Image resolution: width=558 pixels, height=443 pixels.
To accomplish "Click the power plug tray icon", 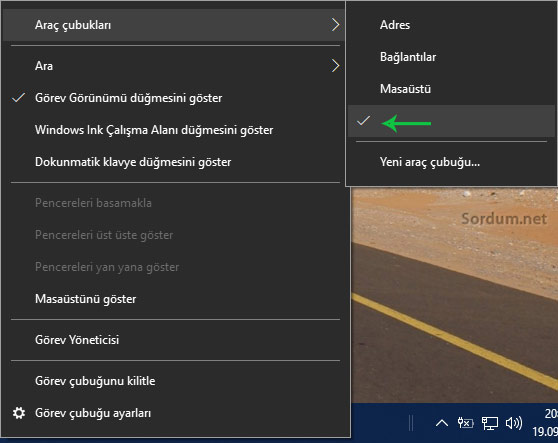I will [465, 423].
